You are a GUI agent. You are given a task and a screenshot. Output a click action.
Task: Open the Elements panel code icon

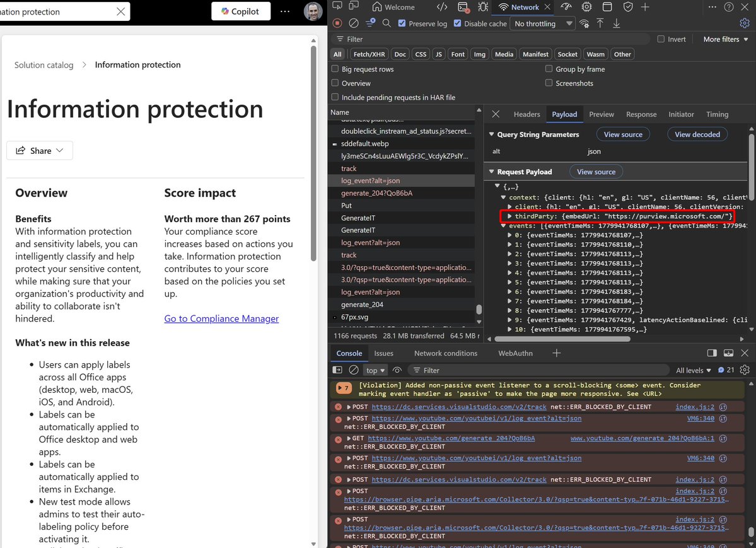pyautogui.click(x=441, y=7)
